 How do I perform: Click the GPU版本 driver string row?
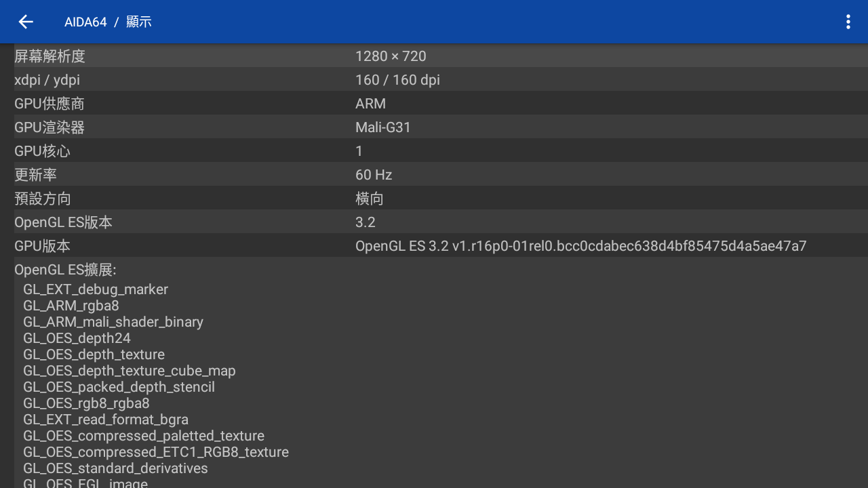click(434, 246)
